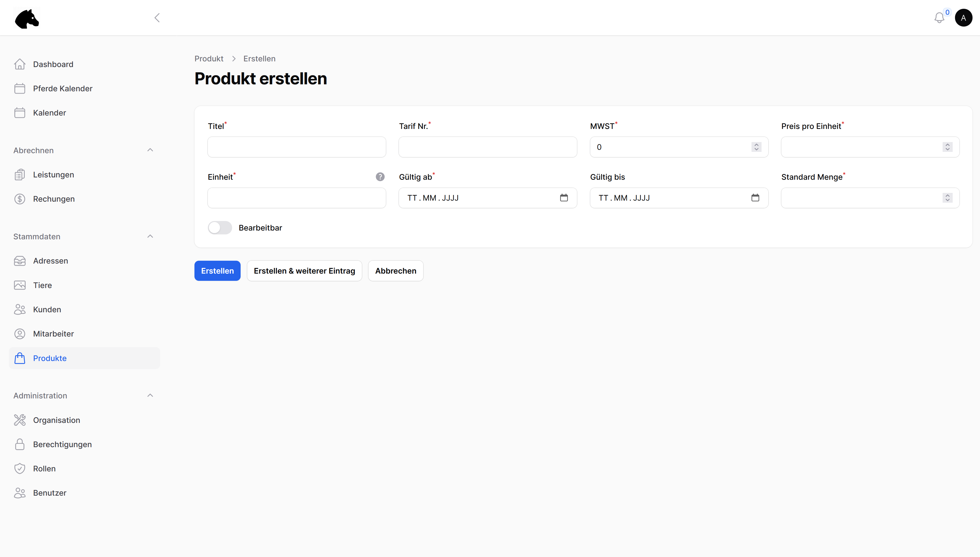Click the notification count badge '0'
Viewport: 980px width, 557px height.
[x=947, y=12]
